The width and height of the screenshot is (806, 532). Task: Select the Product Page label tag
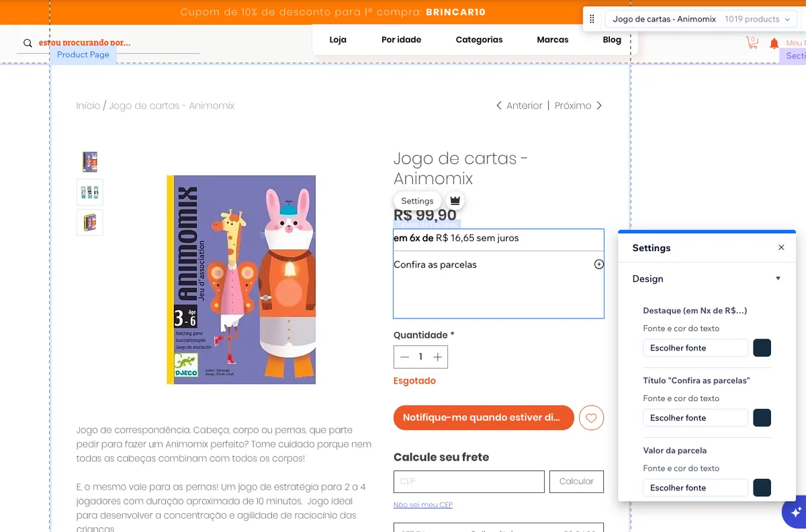coord(83,55)
